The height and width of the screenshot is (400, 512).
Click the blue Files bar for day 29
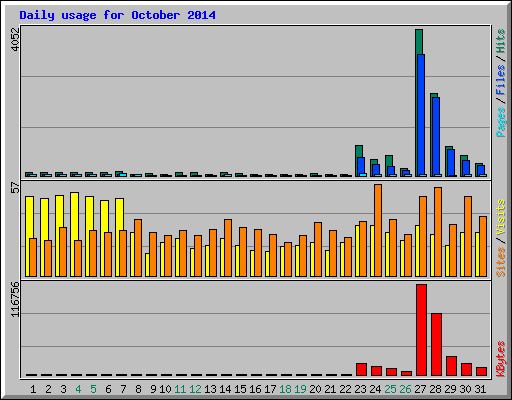pyautogui.click(x=451, y=163)
